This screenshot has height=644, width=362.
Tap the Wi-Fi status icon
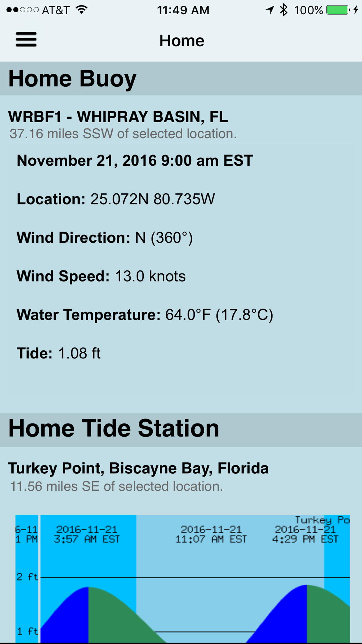coord(82,10)
